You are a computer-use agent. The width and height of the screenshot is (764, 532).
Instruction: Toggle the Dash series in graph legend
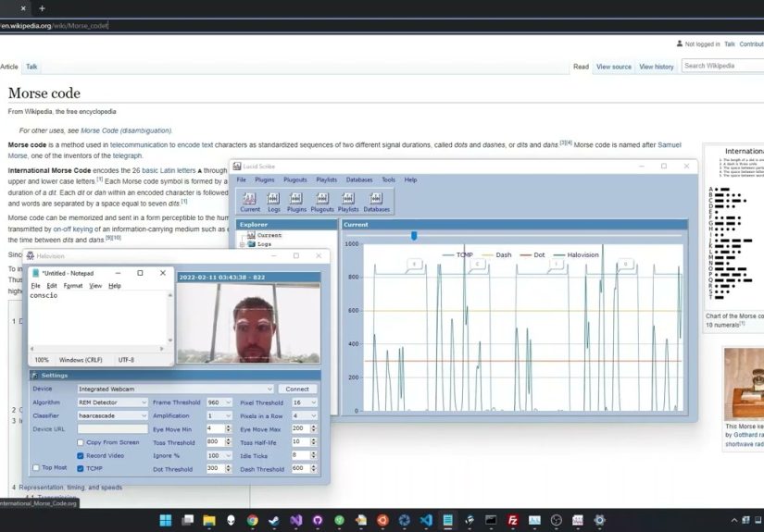coord(497,254)
